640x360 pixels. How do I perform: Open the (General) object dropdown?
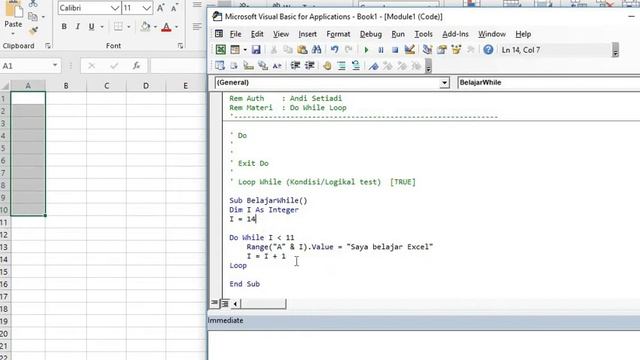coord(444,83)
